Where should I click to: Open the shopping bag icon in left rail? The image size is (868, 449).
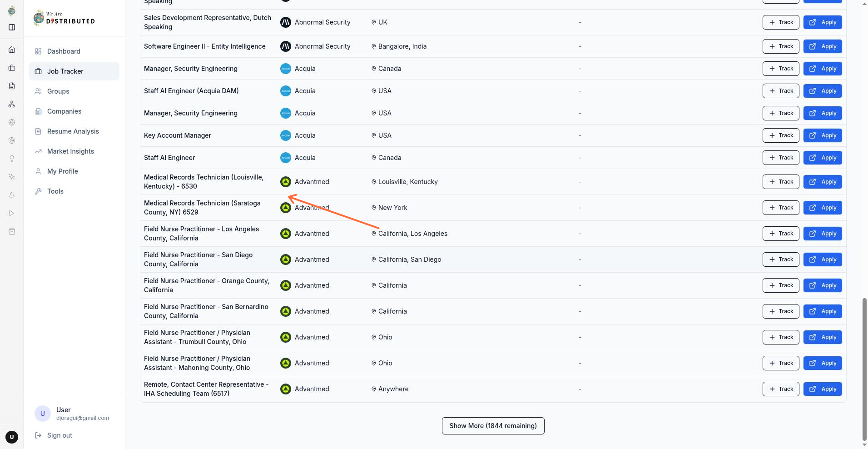coord(12,231)
